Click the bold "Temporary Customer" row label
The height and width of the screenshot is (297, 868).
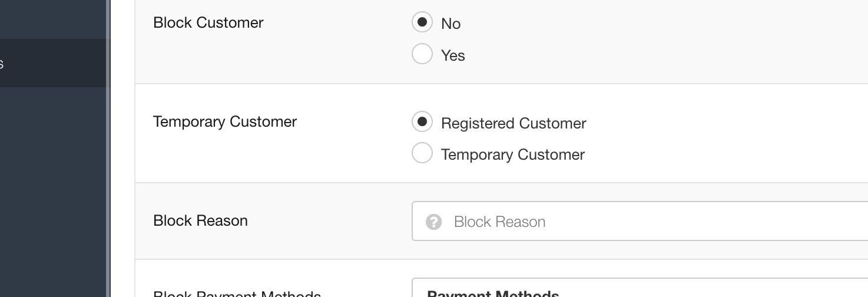coord(224,121)
